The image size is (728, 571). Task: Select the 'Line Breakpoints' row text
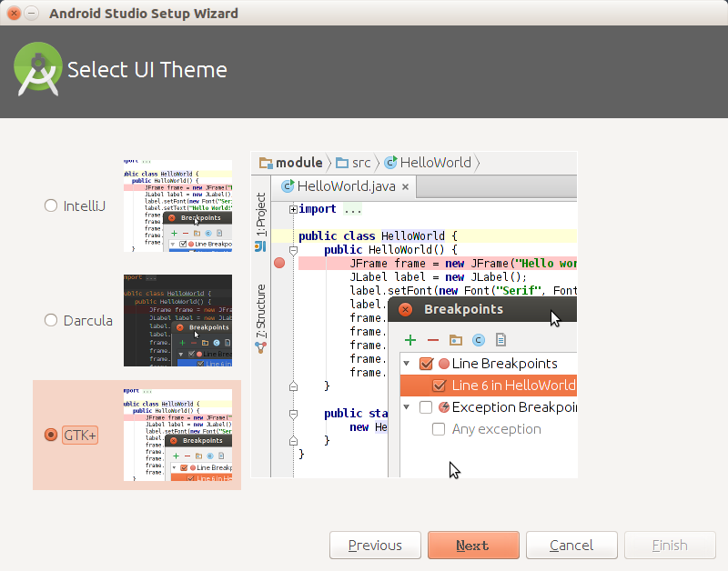coord(504,363)
